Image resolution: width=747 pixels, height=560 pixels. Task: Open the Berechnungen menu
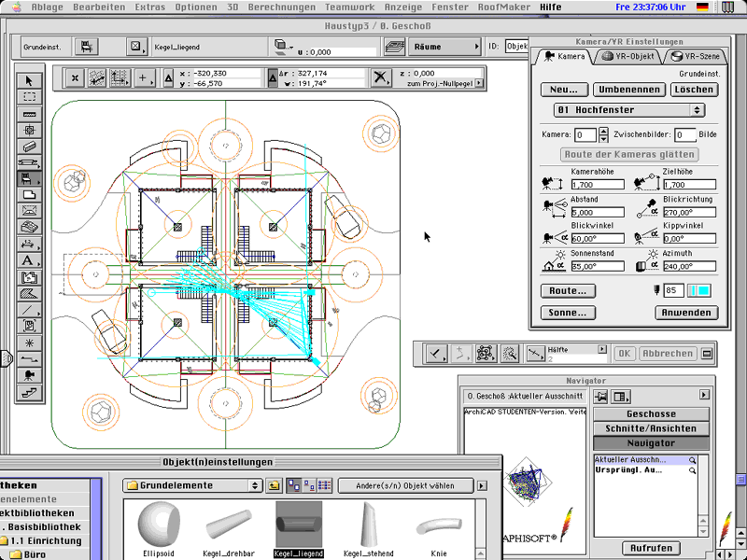pos(282,7)
